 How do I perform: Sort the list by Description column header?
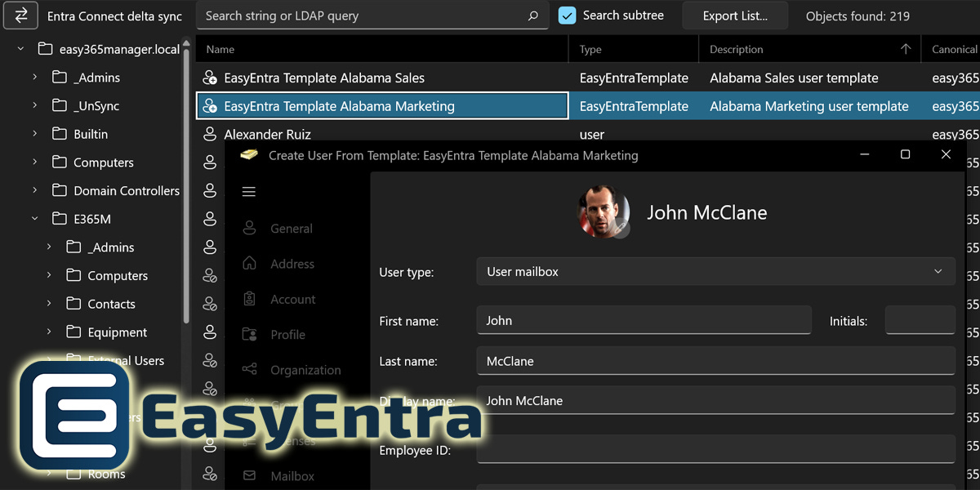coord(809,49)
